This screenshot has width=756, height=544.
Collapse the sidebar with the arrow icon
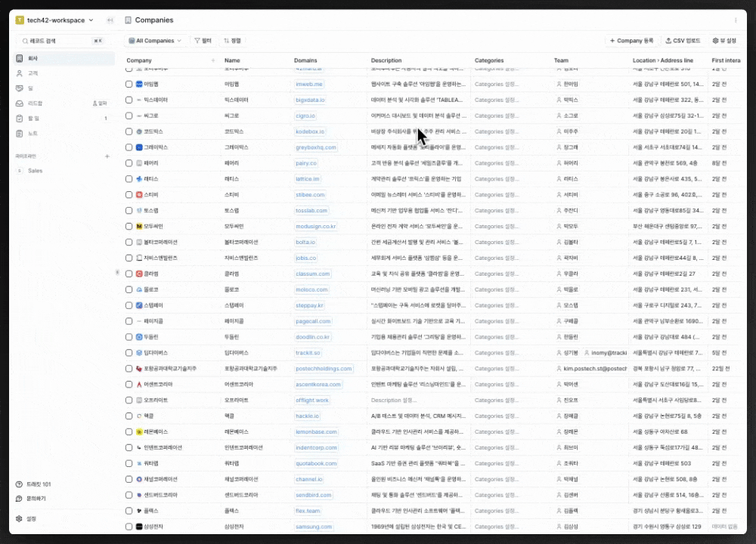coord(110,20)
